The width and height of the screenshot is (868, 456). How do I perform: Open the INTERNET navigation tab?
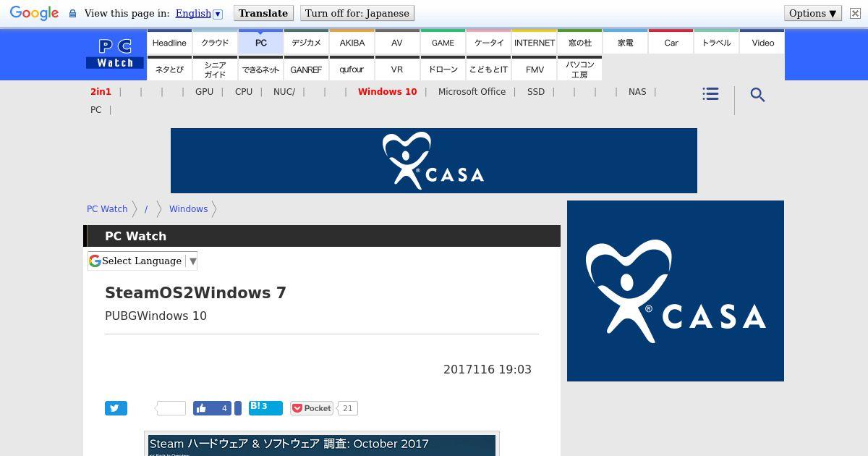coord(534,43)
